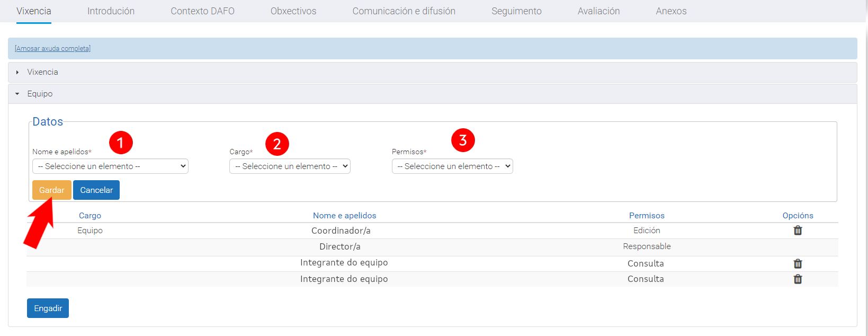Switch to the Seguimento tab
This screenshot has width=868, height=336.
point(516,11)
